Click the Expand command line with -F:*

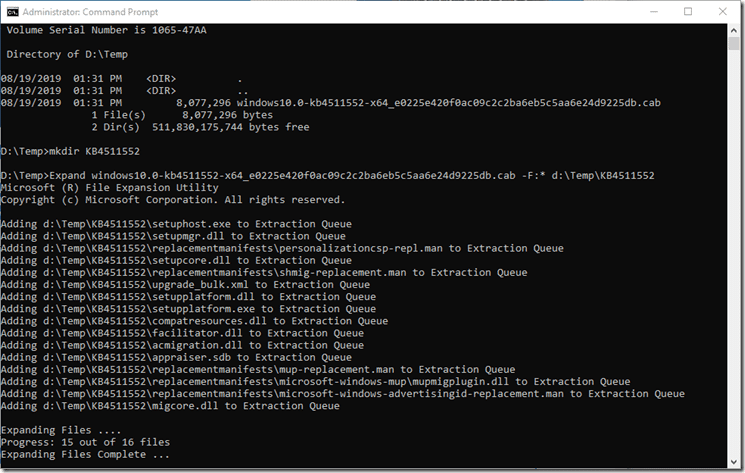pos(327,176)
